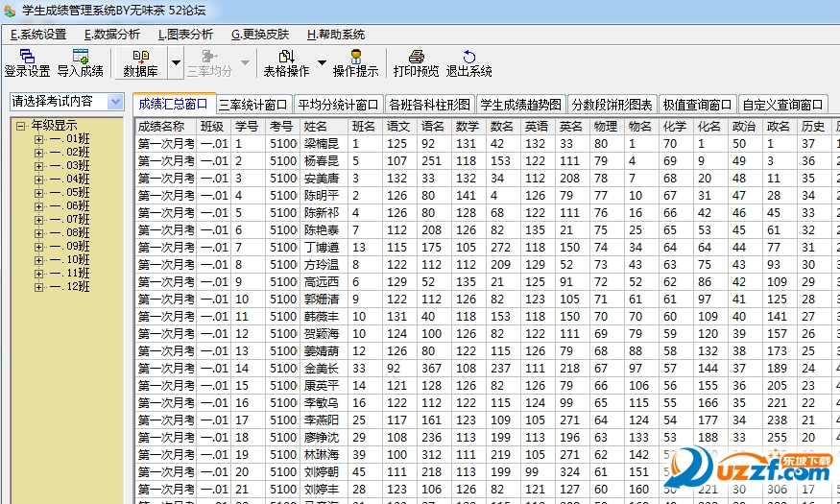The height and width of the screenshot is (504, 840).
Task: Click the 登录设置 login settings icon
Action: coord(27,63)
